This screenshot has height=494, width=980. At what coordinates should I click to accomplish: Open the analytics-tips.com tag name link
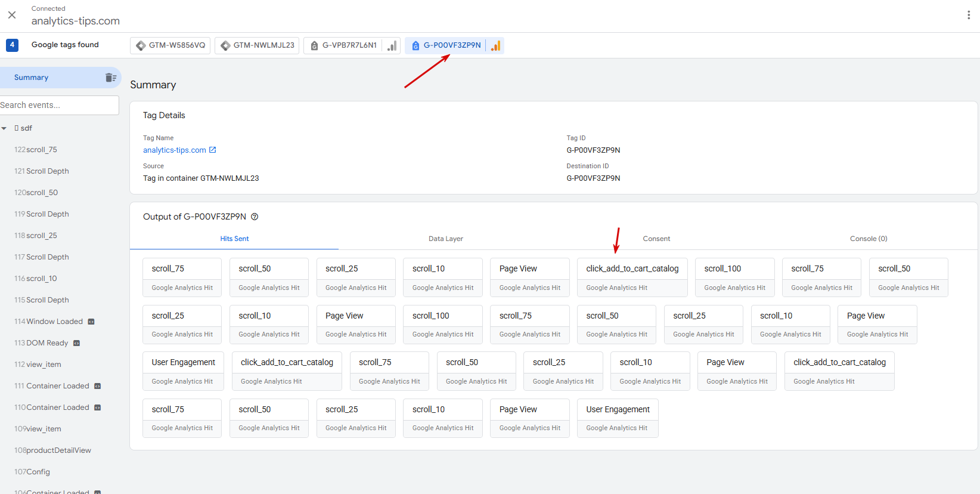[175, 150]
